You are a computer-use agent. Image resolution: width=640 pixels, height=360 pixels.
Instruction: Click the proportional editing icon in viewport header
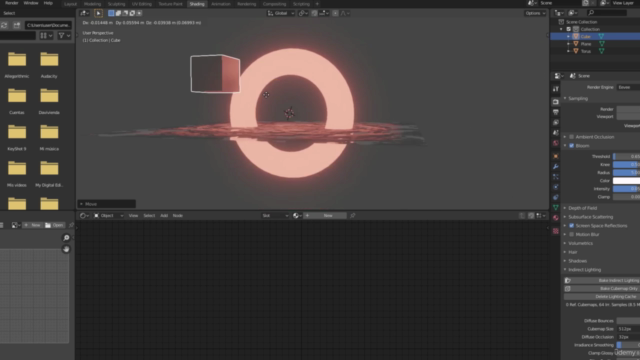pyautogui.click(x=335, y=13)
